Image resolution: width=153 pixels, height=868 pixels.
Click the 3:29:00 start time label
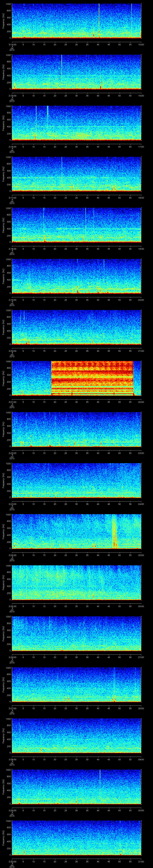(x=12, y=810)
